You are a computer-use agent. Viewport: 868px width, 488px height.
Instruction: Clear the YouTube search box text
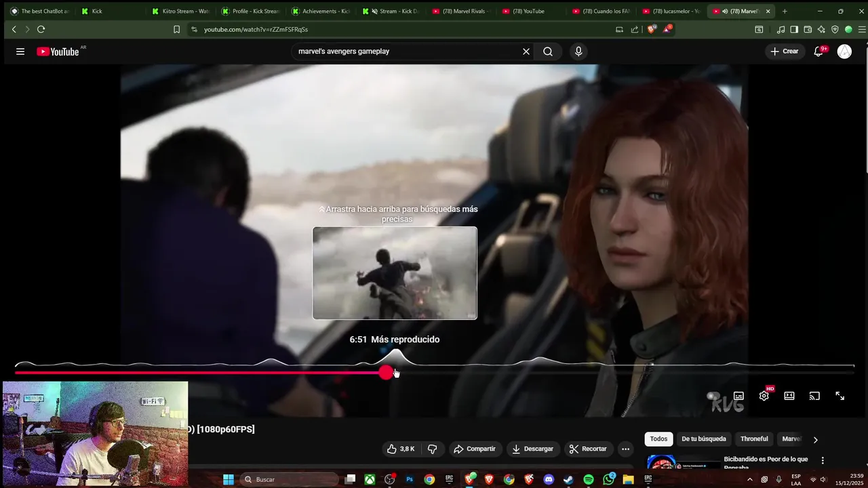click(526, 52)
